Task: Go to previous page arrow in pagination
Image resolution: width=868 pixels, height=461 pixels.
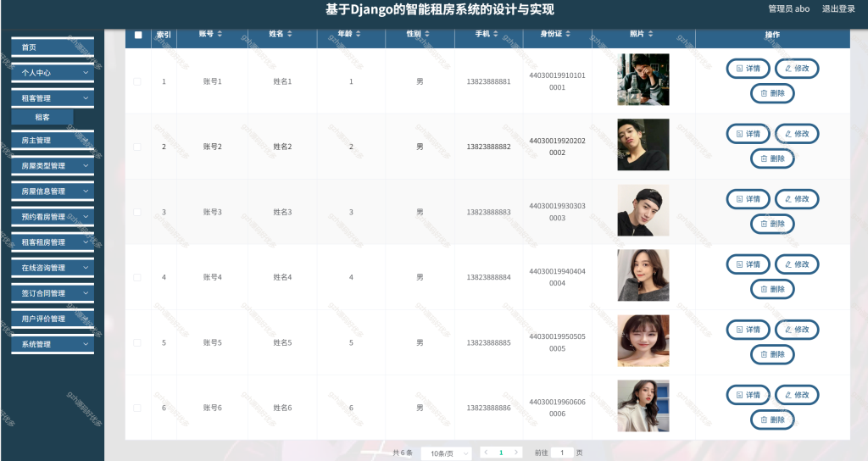Action: [486, 453]
